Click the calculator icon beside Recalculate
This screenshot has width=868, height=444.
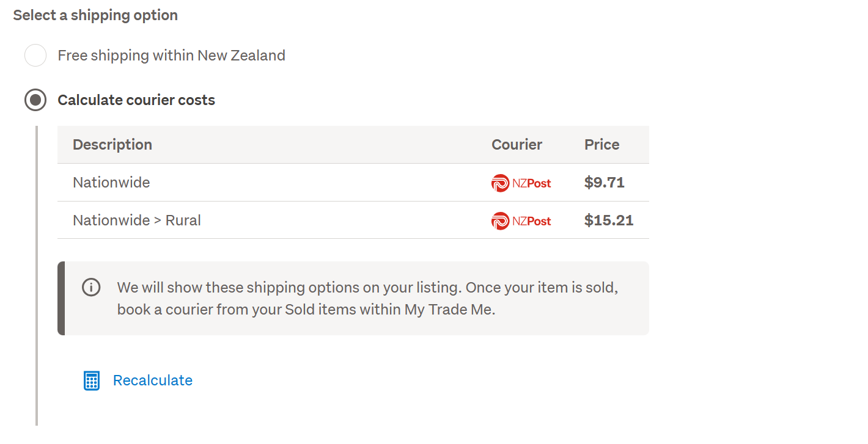point(91,380)
